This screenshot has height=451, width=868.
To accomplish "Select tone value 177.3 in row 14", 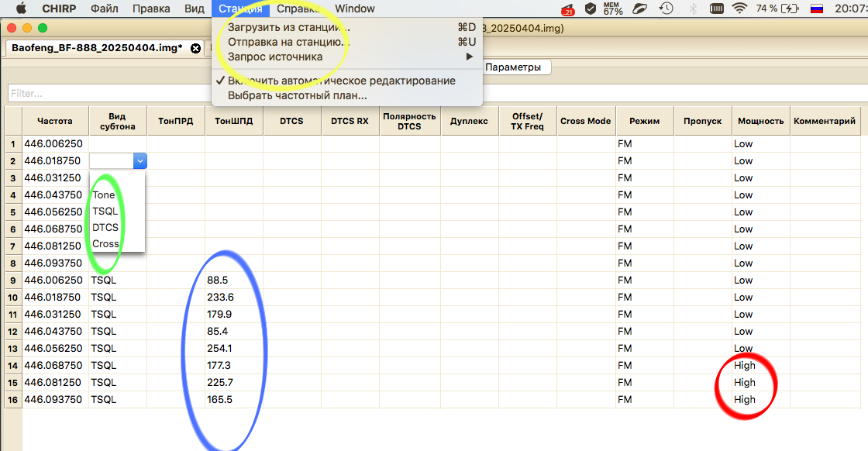I will click(x=233, y=365).
